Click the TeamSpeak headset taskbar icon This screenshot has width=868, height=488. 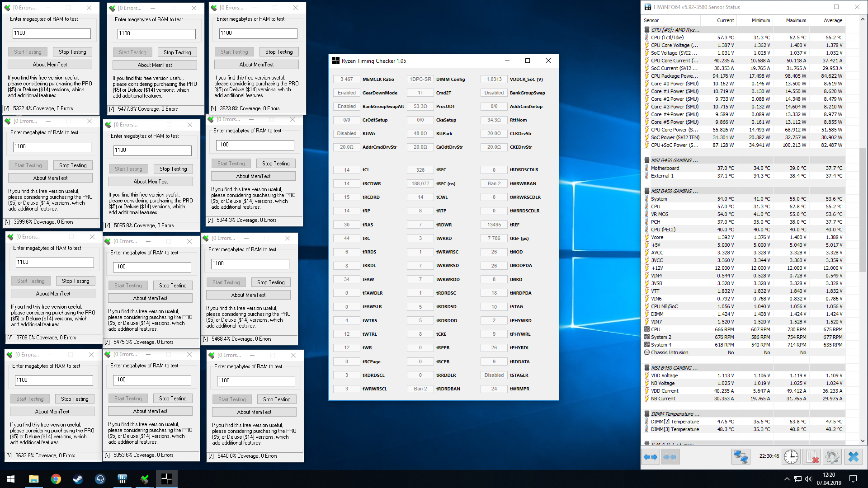pos(100,479)
